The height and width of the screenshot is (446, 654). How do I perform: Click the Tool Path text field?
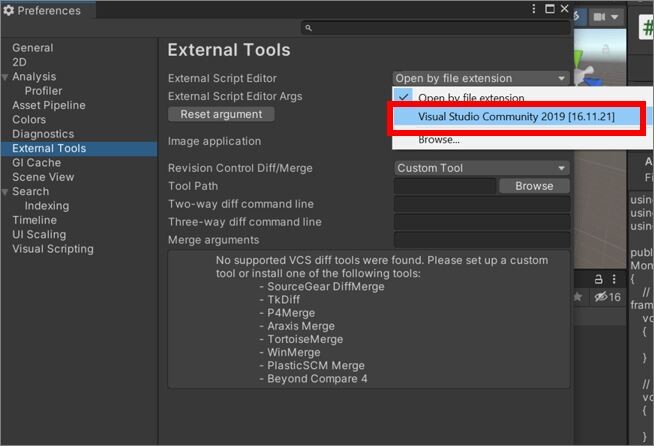click(445, 186)
